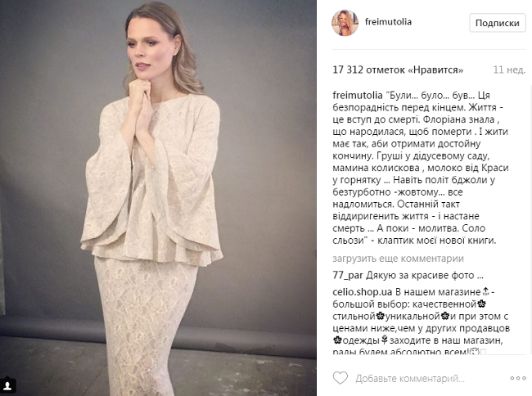This screenshot has height=396, width=532.
Task: Click the tagged people icon on photo
Action: pyautogui.click(x=7, y=385)
